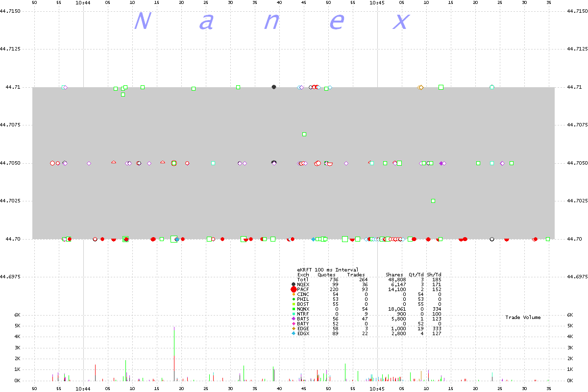Viewport: 588px width, 392px height.
Task: Click the 'Trades' column header
Action: point(356,274)
